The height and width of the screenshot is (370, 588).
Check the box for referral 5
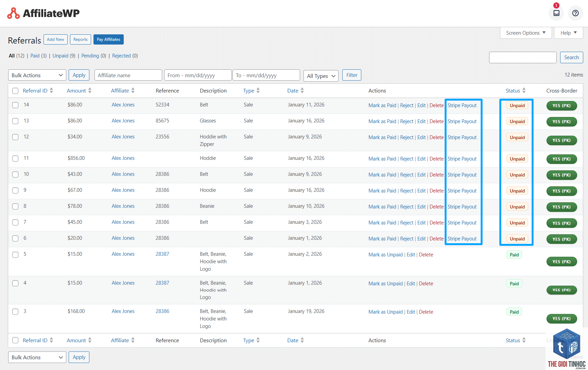pyautogui.click(x=15, y=255)
